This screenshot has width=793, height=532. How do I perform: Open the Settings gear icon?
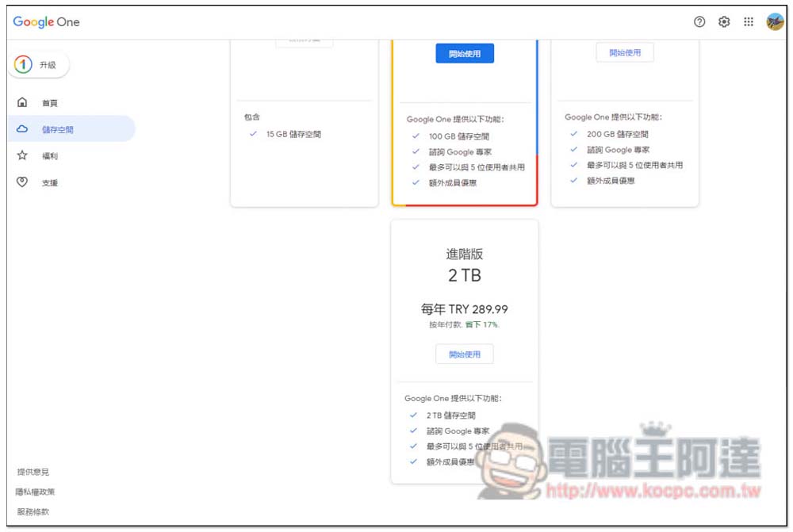(724, 21)
